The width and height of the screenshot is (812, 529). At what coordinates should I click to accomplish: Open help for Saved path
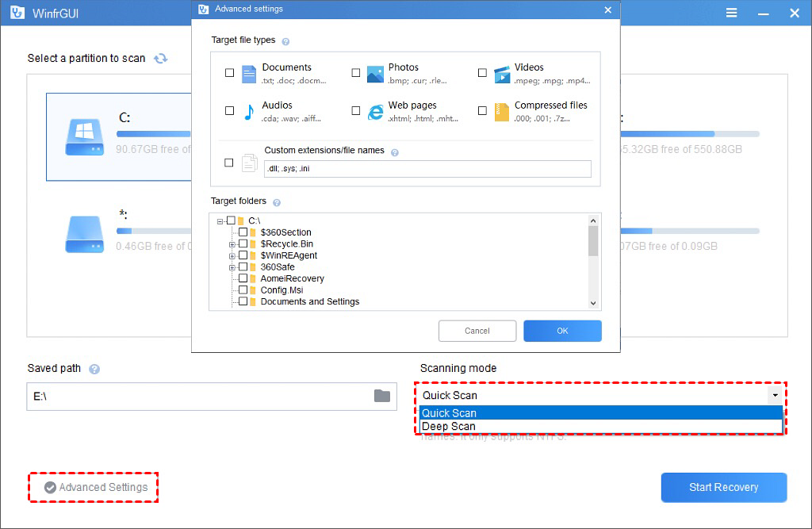point(94,369)
